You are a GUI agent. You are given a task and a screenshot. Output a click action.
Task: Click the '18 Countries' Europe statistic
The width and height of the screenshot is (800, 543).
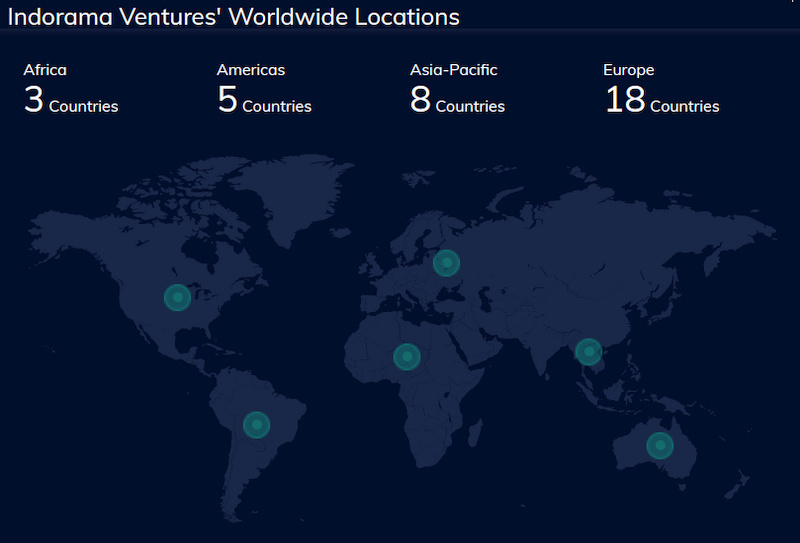[662, 100]
